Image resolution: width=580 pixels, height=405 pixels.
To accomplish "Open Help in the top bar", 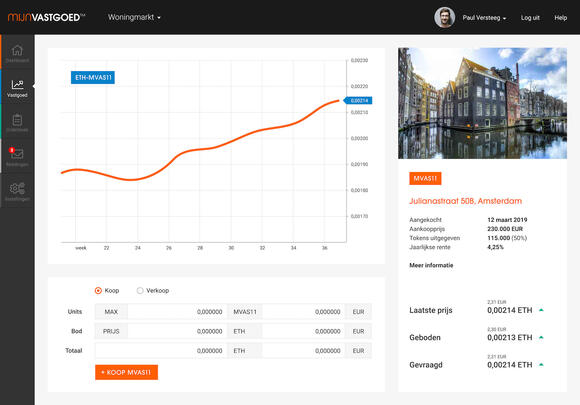I will [x=560, y=18].
